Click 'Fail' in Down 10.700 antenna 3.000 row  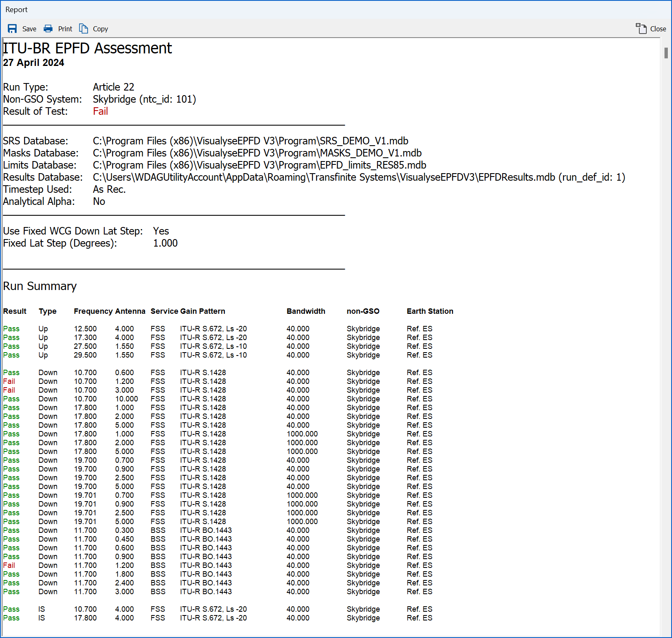click(9, 390)
